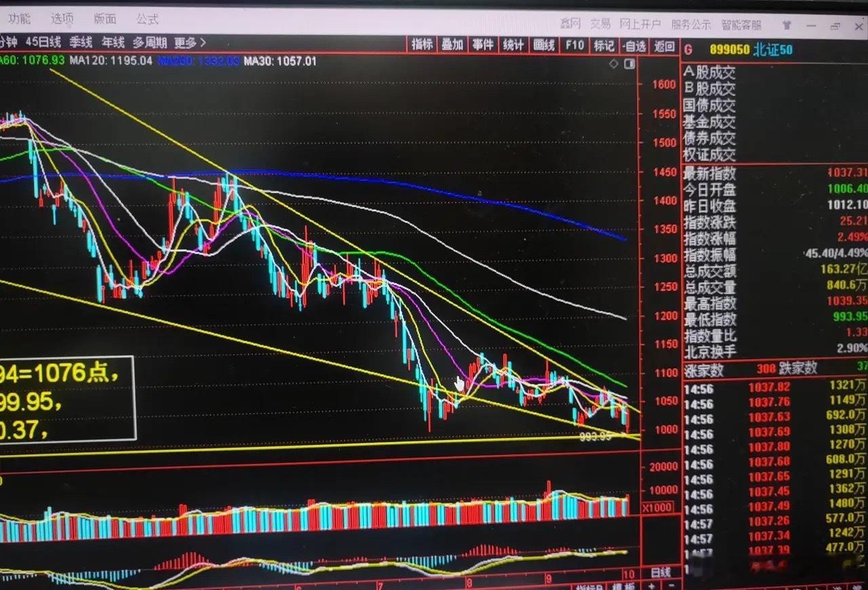868x590 pixels.
Task: Expand the 更多 periods list
Action: click(x=190, y=43)
